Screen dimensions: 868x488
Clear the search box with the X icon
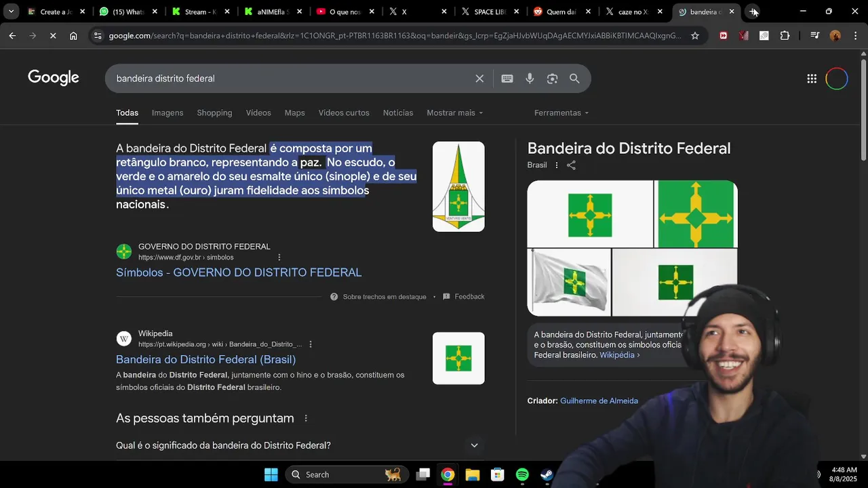click(479, 79)
